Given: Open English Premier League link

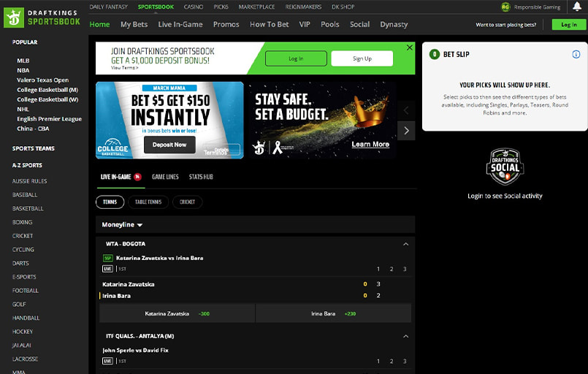Looking at the screenshot, I should 49,119.
